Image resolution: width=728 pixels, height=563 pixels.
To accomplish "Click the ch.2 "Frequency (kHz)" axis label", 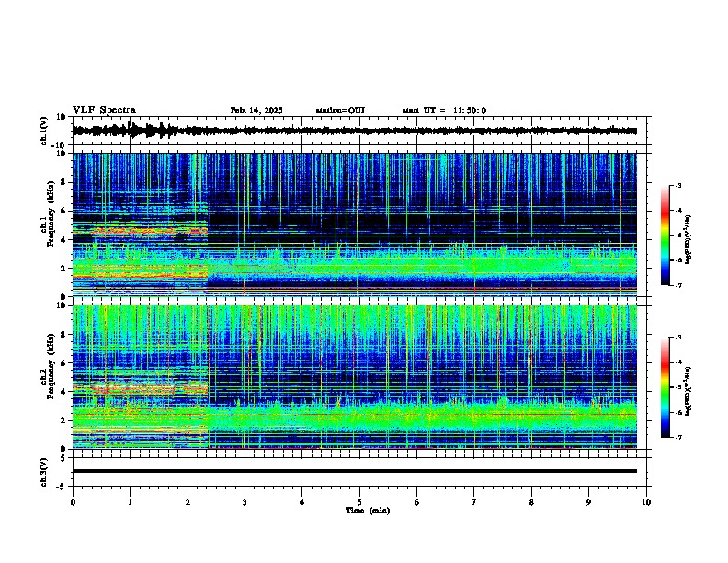I will pyautogui.click(x=51, y=366).
